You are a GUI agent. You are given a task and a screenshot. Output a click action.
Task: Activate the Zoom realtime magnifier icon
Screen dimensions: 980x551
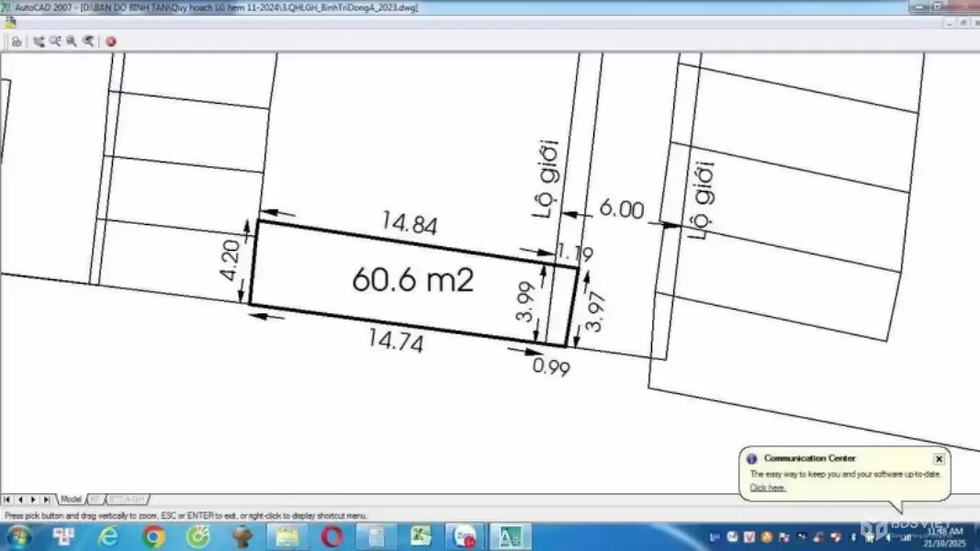pos(55,41)
